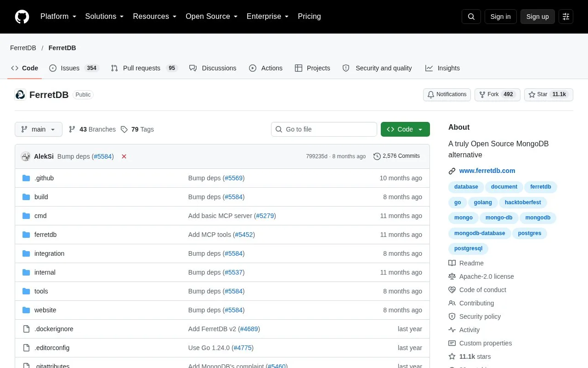Viewport: 588px width, 368px height.
Task: Click the link icon beside www.ferretdb.com
Action: point(452,171)
